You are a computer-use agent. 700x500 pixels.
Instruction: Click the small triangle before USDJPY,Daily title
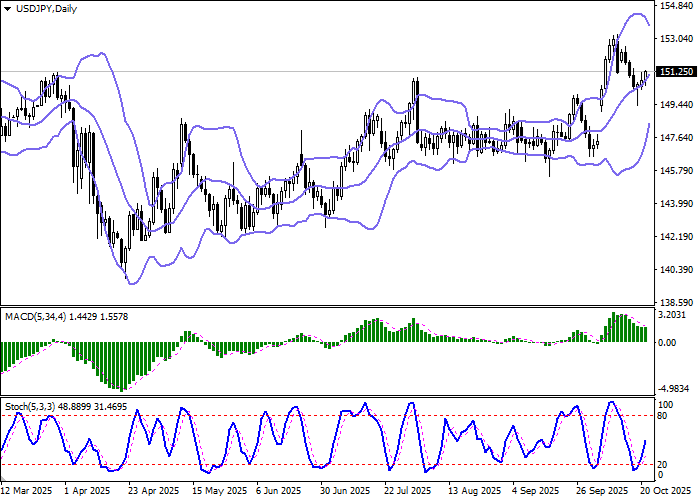point(8,8)
